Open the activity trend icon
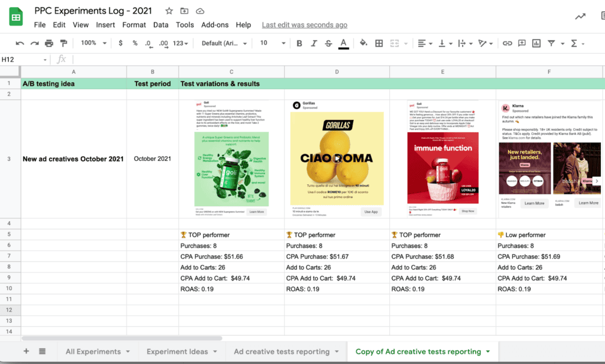Image resolution: width=605 pixels, height=364 pixels. tap(580, 16)
